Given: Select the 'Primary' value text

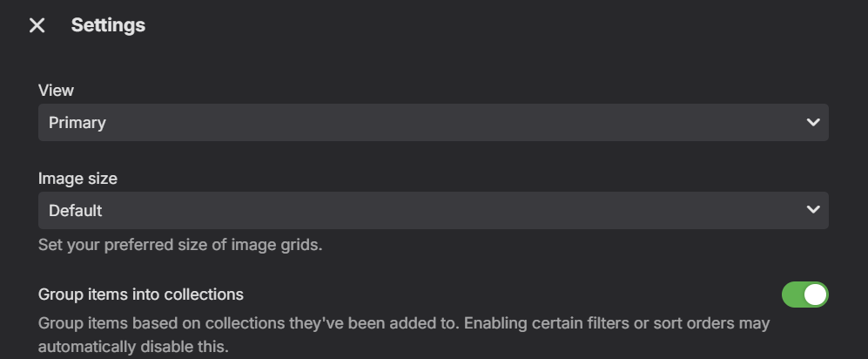Looking at the screenshot, I should (x=77, y=123).
